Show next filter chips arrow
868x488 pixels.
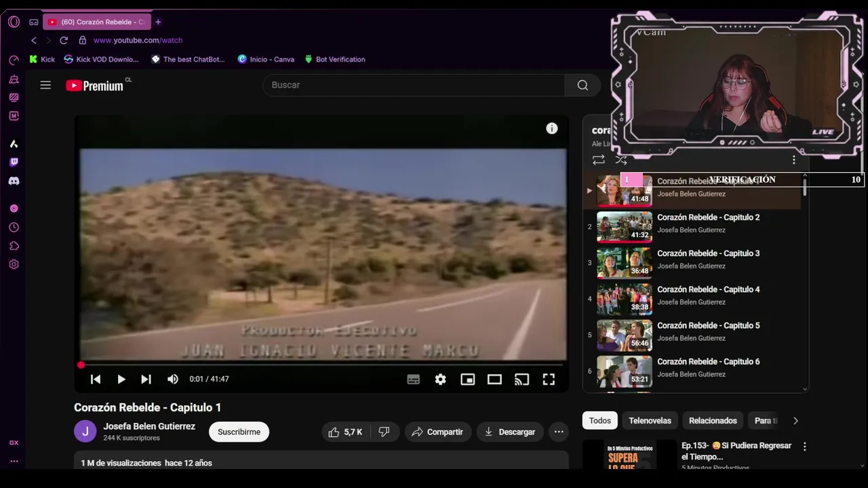[x=795, y=421]
